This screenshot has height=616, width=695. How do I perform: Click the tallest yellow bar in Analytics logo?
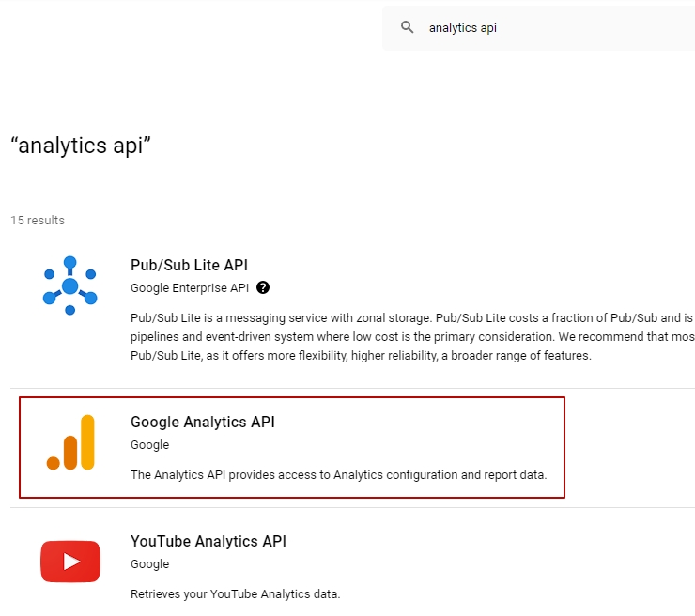click(87, 441)
